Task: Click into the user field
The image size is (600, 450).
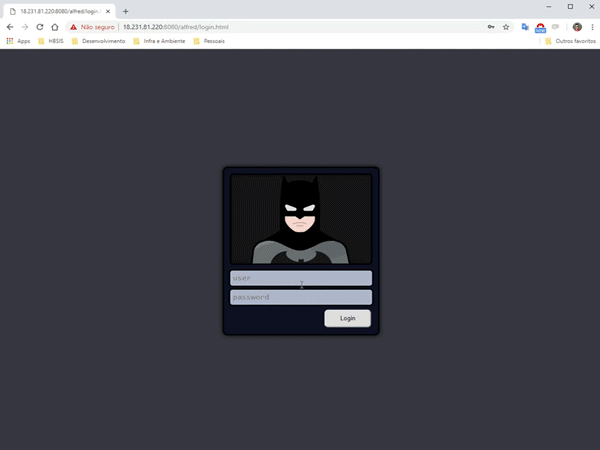Action: point(301,278)
